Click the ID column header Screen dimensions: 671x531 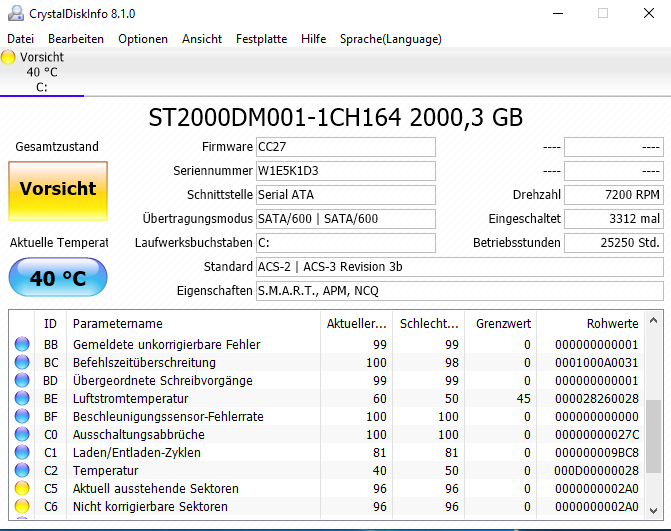(50, 323)
